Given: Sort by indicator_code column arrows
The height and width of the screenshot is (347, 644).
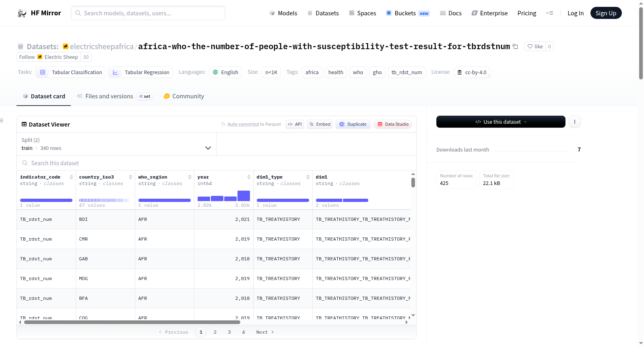Looking at the screenshot, I should [71, 177].
